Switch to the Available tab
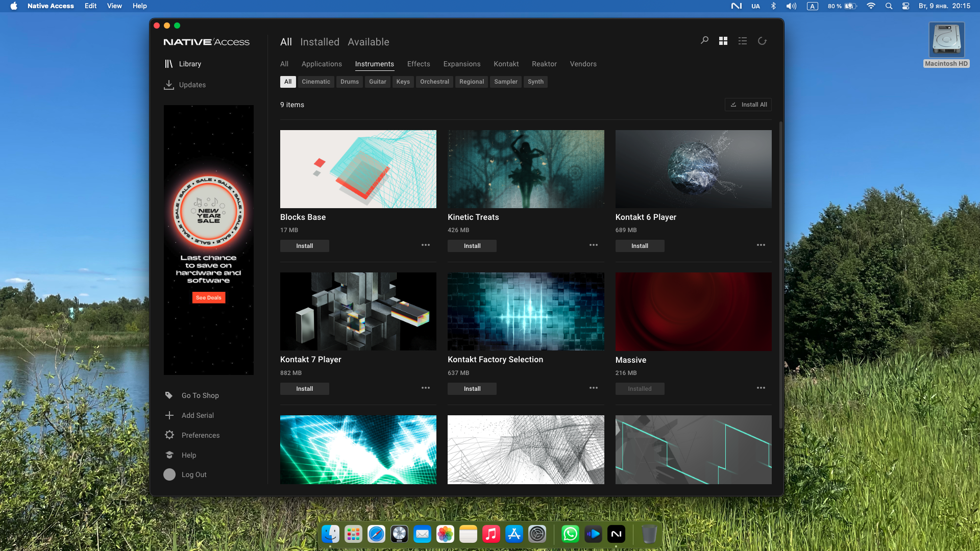980x551 pixels. (x=369, y=42)
